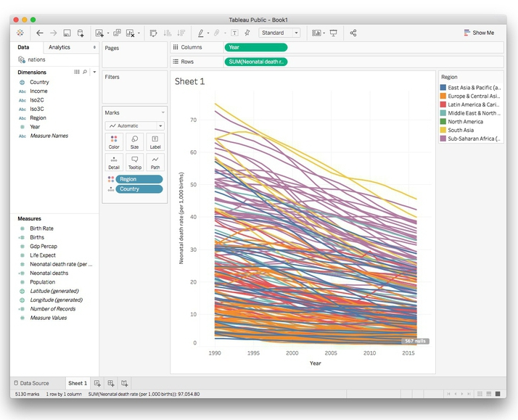Switch to the Analytics pane tab
Screen dimensions: 518x420
coord(59,47)
